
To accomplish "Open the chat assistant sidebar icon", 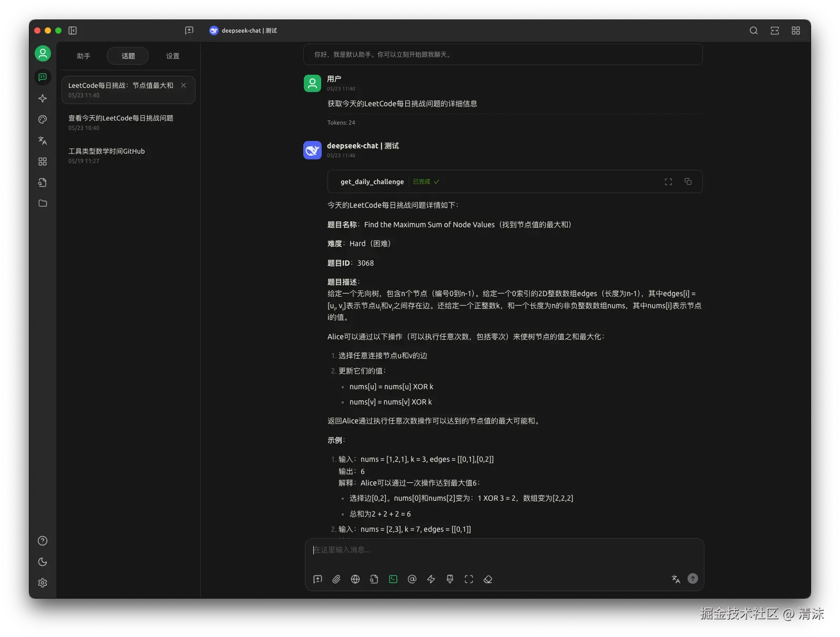I will [x=43, y=77].
